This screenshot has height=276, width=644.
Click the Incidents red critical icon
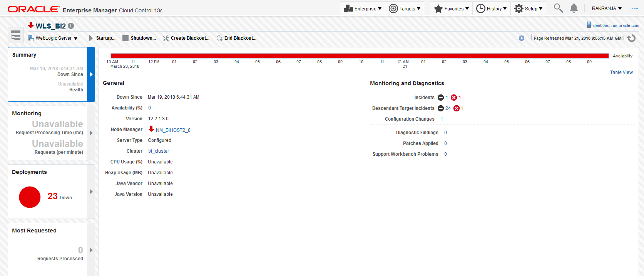tap(454, 98)
